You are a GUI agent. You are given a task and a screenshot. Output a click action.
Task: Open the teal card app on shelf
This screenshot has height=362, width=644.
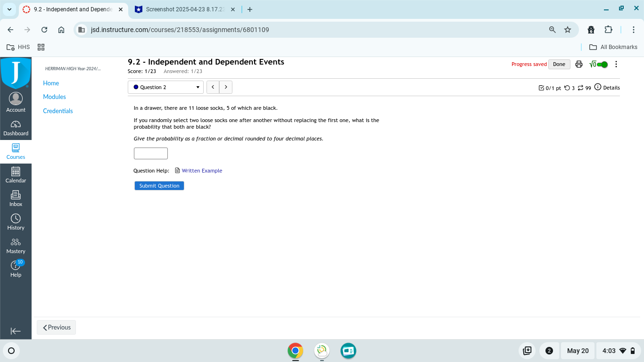pyautogui.click(x=348, y=351)
